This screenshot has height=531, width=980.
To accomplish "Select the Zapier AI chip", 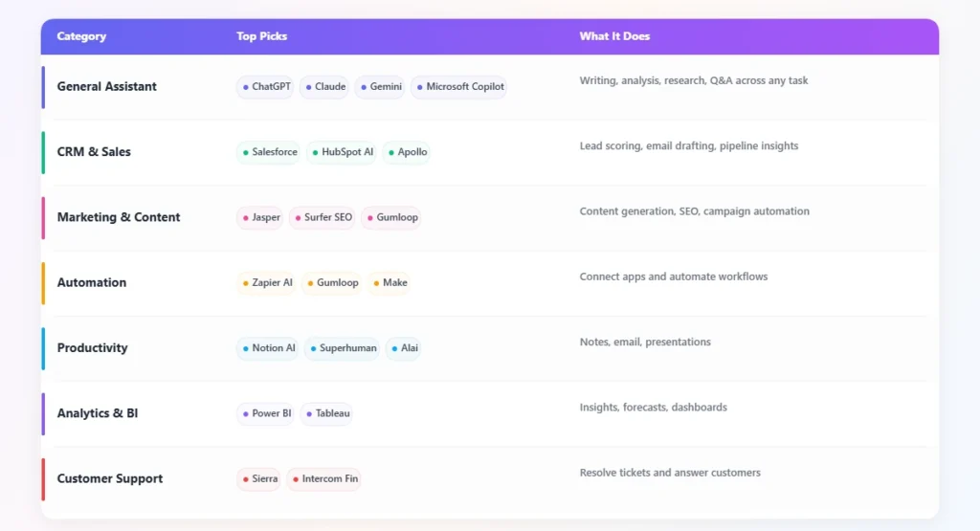I will coord(266,283).
